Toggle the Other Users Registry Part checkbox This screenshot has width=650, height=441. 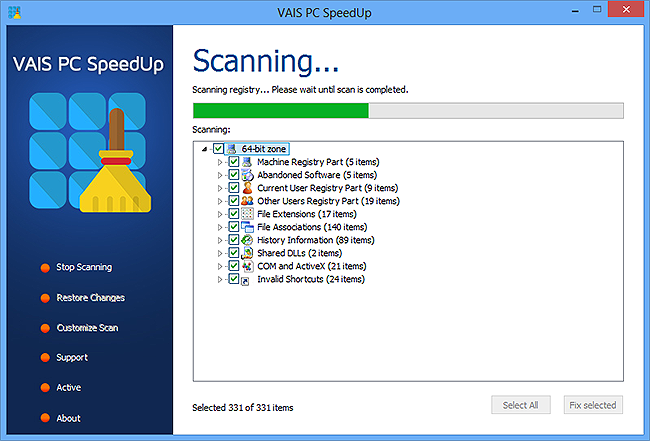point(234,201)
